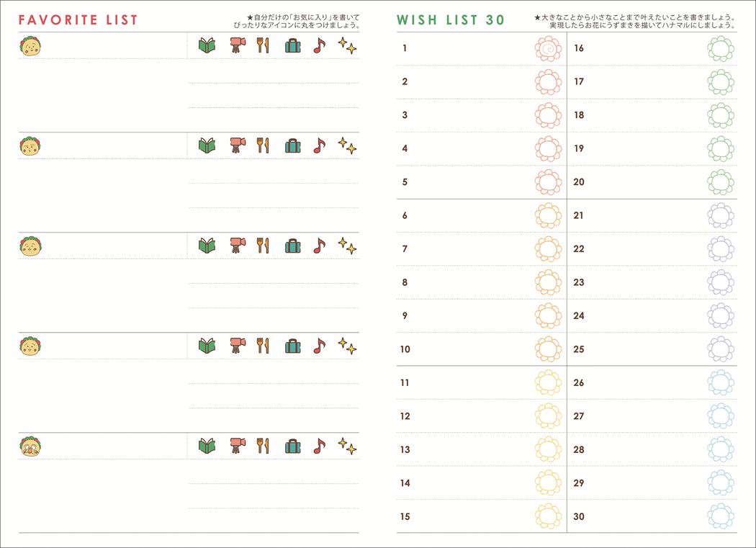The image size is (756, 548).
Task: Mark the purple flower for wish 23
Action: [721, 282]
